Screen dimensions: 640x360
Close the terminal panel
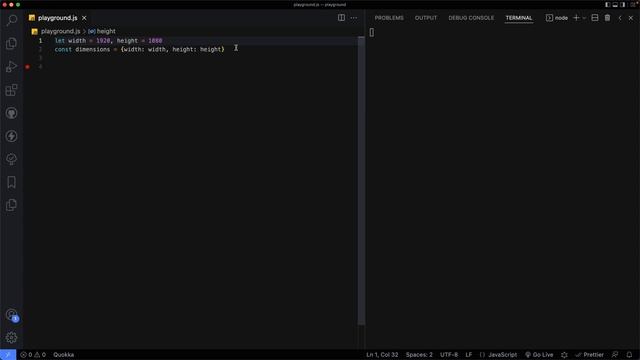click(631, 18)
